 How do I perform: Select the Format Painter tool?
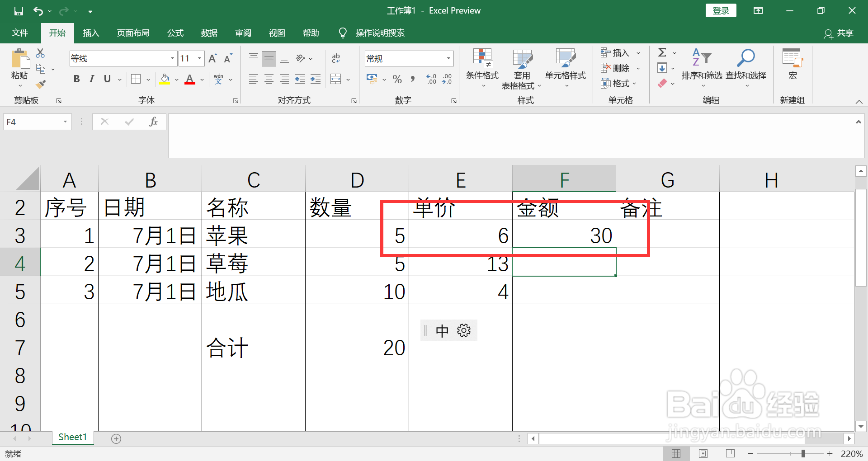pyautogui.click(x=41, y=84)
